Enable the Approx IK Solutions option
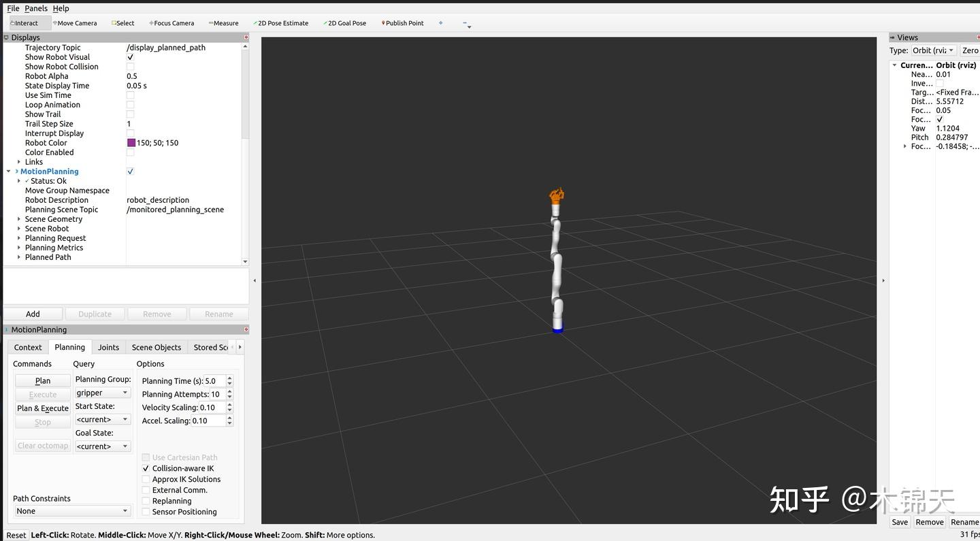980x541 pixels. pos(146,479)
